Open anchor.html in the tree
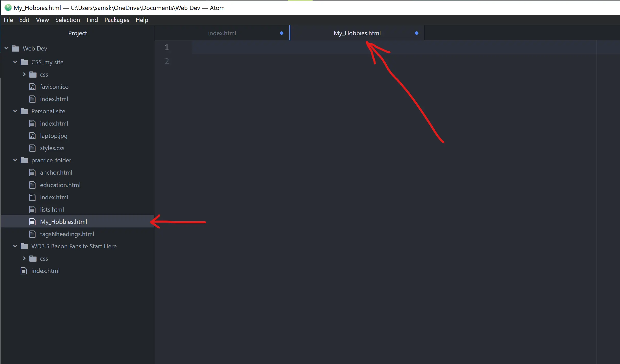The height and width of the screenshot is (364, 620). [x=56, y=173]
